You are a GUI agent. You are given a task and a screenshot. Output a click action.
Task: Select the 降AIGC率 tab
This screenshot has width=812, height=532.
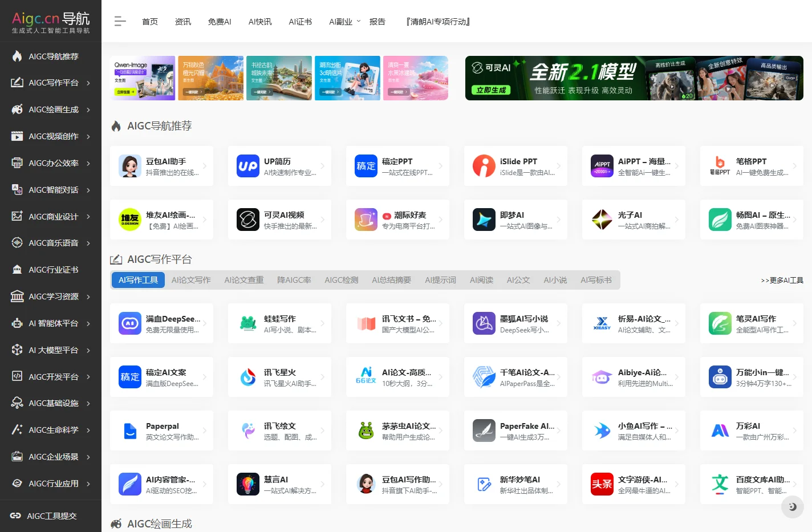pyautogui.click(x=294, y=280)
